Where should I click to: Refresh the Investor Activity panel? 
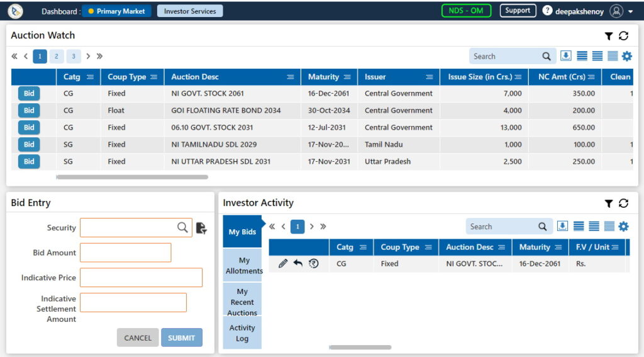point(623,203)
